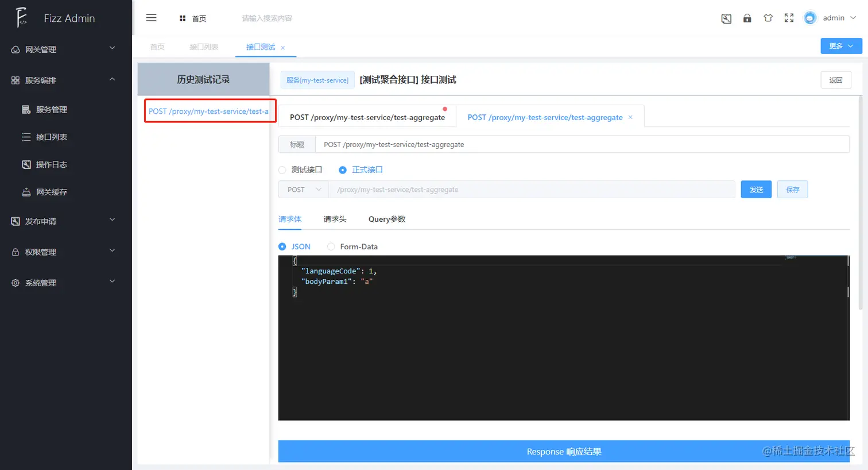Switch to the 接口测试 page tab
Viewport: 868px width, 470px height.
click(261, 47)
